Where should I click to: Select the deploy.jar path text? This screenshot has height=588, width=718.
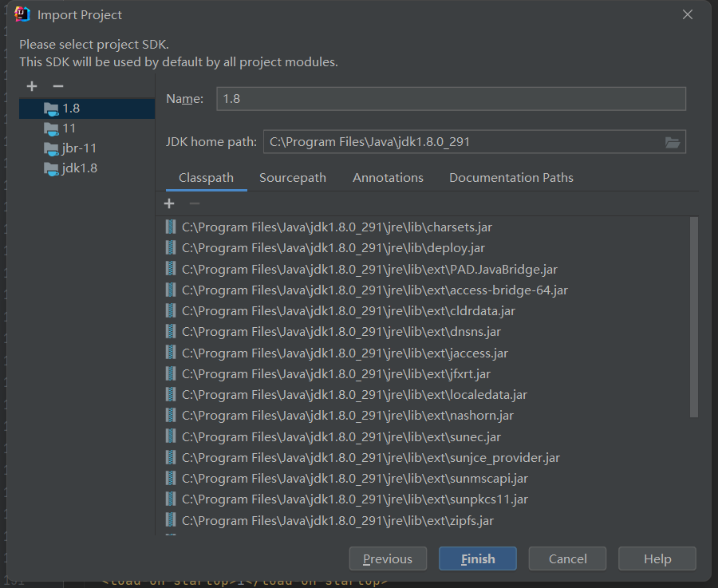(333, 248)
